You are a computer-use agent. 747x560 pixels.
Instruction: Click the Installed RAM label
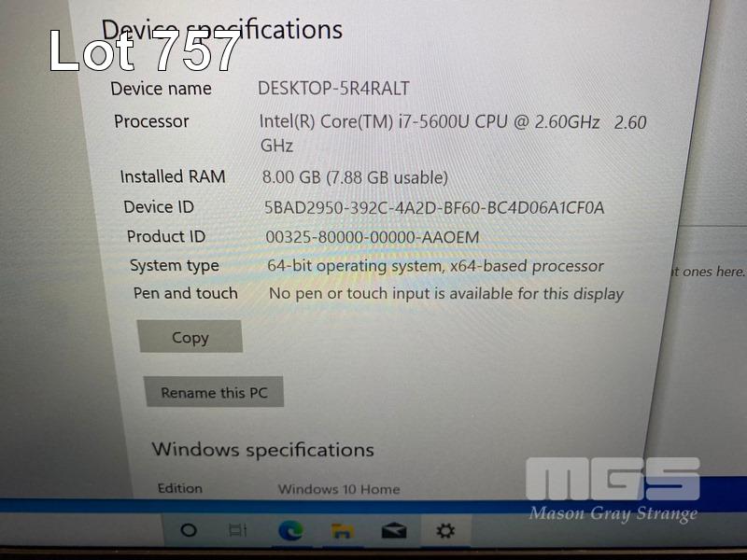coord(173,176)
